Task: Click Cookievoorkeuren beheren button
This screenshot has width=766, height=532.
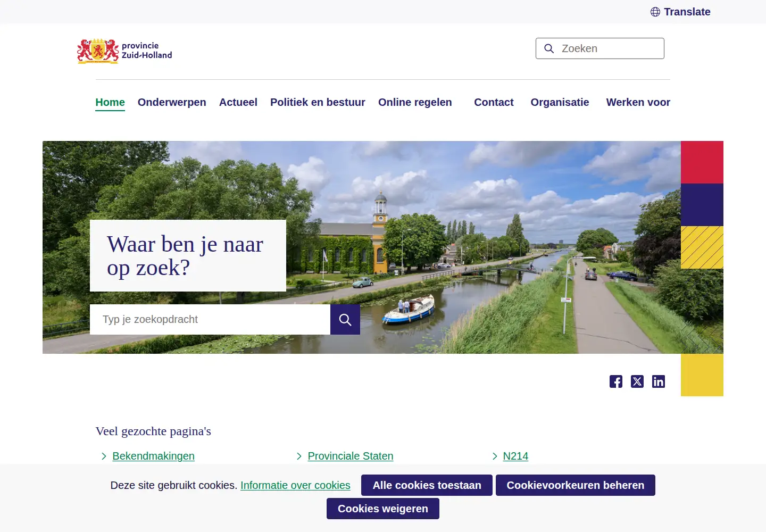Action: click(x=576, y=485)
